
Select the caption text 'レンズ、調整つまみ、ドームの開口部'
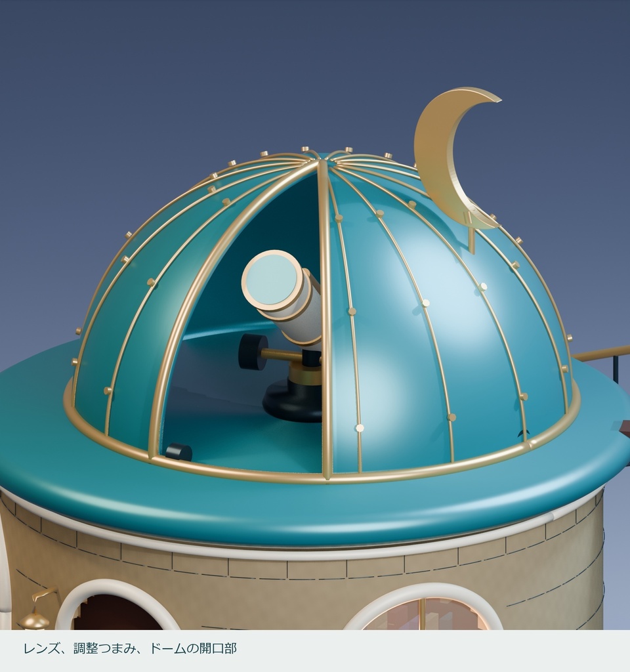(130, 648)
